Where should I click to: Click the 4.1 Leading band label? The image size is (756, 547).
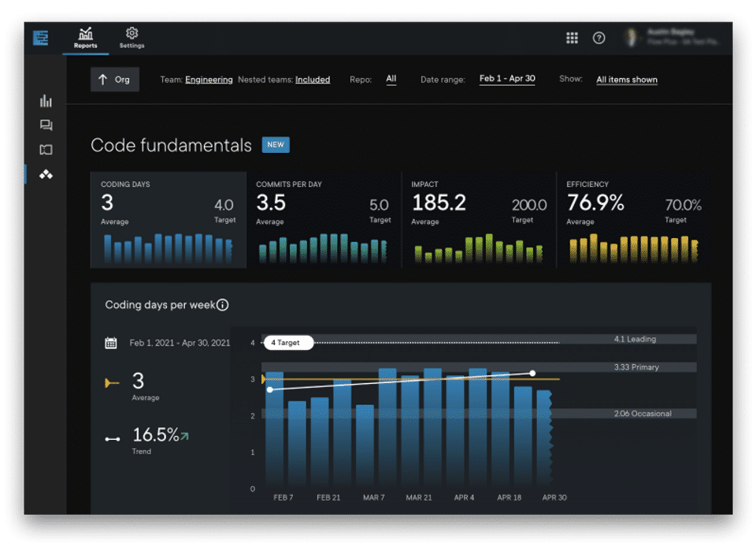635,339
